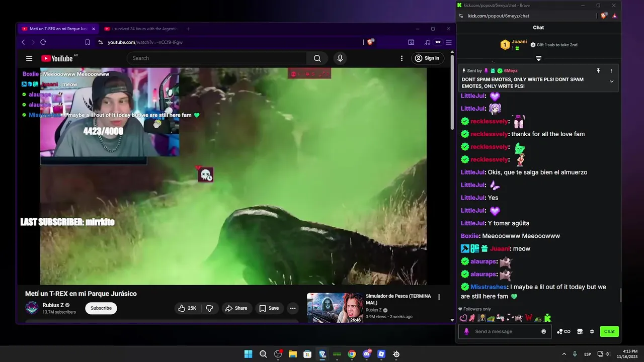The height and width of the screenshot is (362, 644).
Task: Switch to 'I survived 24 hours' tab
Action: (x=141, y=29)
